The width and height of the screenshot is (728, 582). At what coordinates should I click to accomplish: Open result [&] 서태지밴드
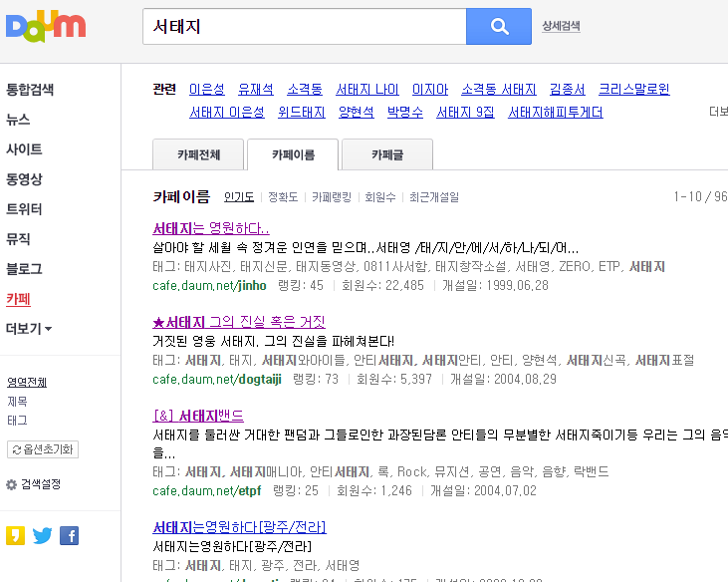point(198,416)
